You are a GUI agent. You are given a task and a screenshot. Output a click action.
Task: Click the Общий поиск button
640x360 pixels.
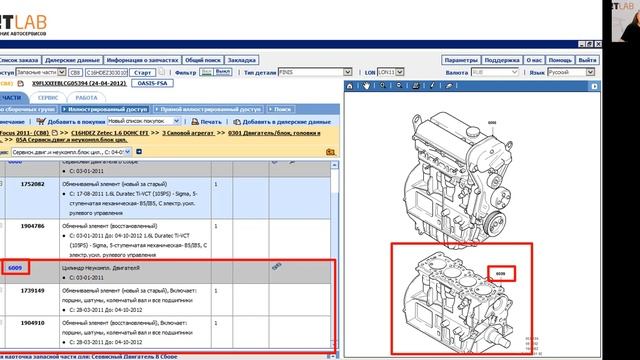coord(203,60)
